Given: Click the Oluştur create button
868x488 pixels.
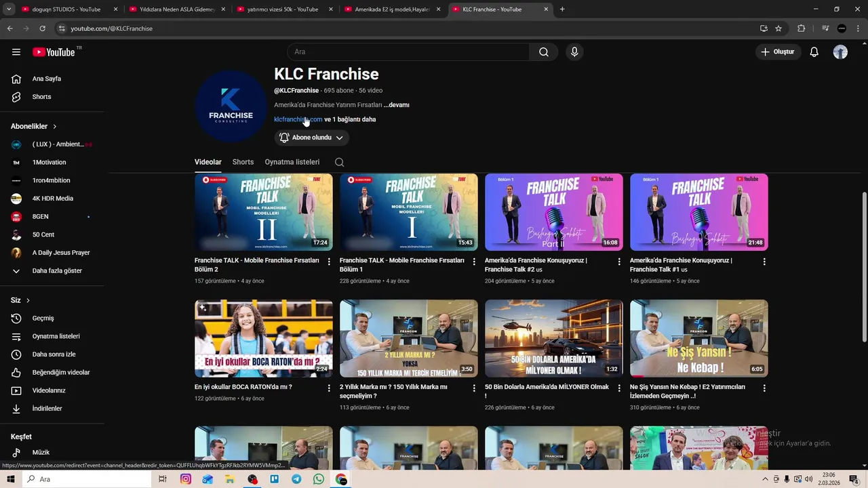Looking at the screenshot, I should point(778,52).
